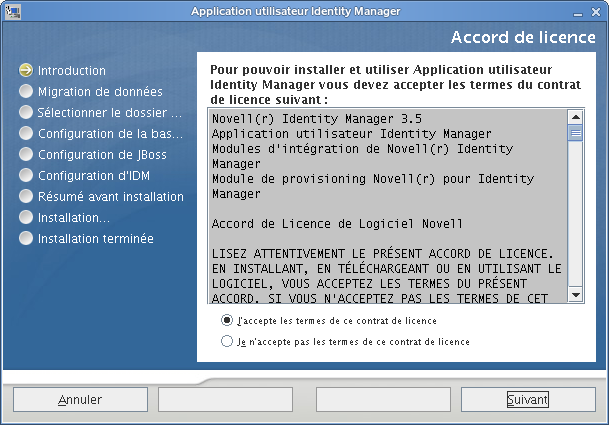Click the Installation terminée step bullet
Viewport: 609px width, 425px height.
point(25,239)
